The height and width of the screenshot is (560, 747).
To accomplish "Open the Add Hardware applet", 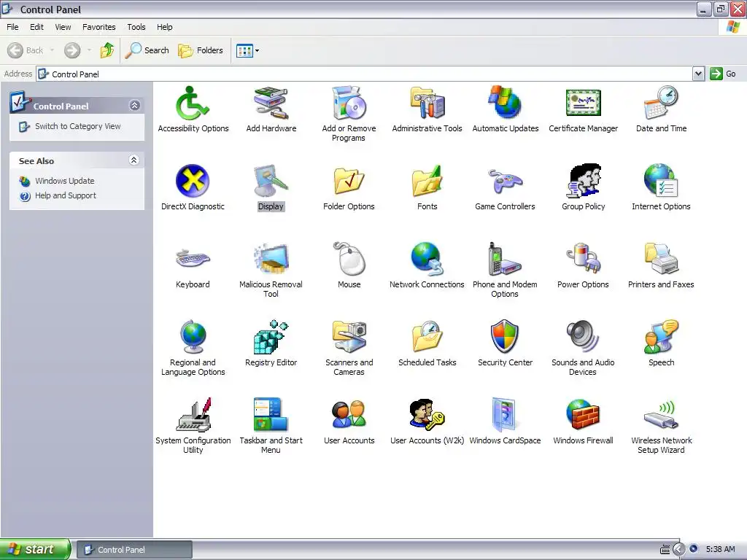I will tap(271, 102).
